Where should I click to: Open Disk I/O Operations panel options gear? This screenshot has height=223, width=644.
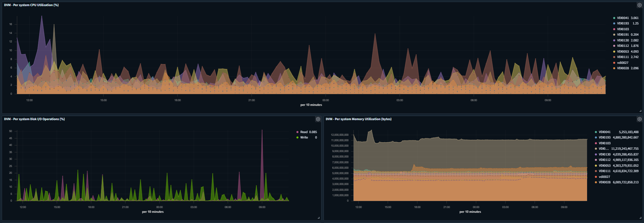pyautogui.click(x=318, y=119)
